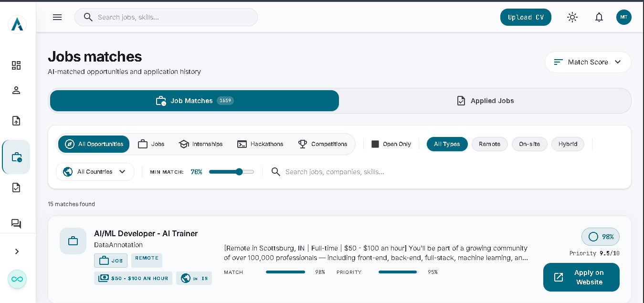Click the infinity icon in sidebar

click(x=17, y=279)
